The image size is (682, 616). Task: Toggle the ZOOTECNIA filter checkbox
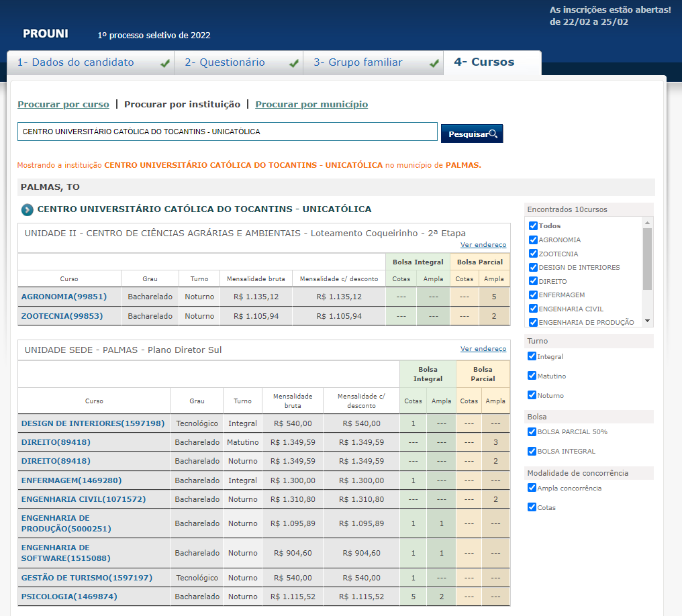(533, 254)
